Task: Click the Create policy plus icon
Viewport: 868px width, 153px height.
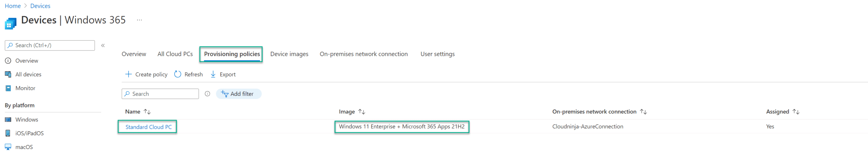Action: click(x=128, y=74)
